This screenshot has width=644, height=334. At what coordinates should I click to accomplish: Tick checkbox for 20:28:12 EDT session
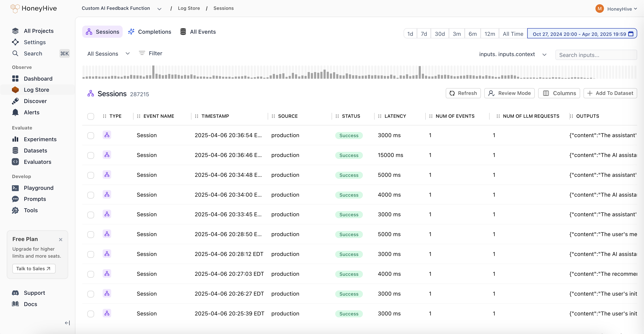(x=91, y=254)
